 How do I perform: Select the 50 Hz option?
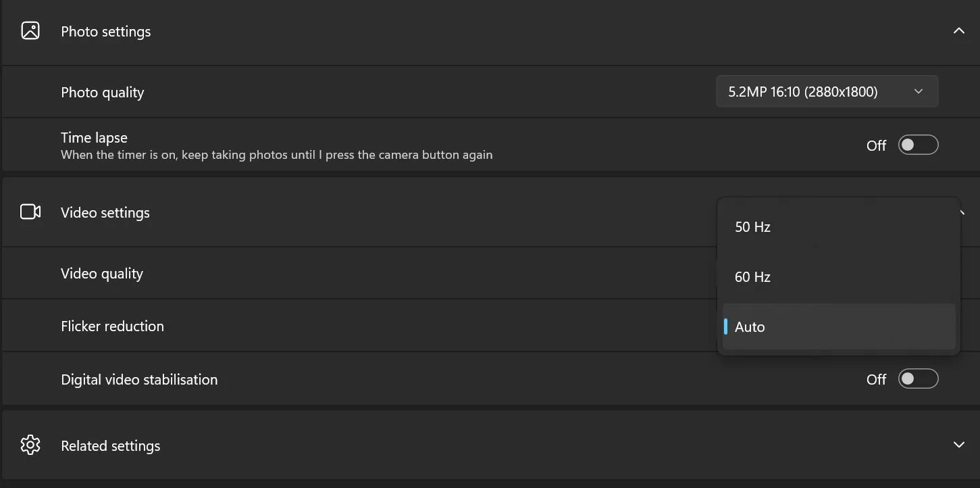pos(839,226)
